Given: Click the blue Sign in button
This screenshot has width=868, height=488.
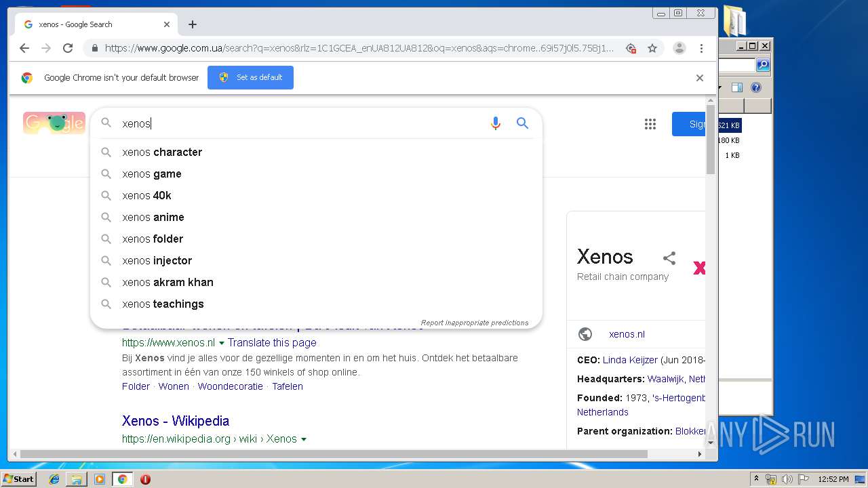Looking at the screenshot, I should point(688,124).
